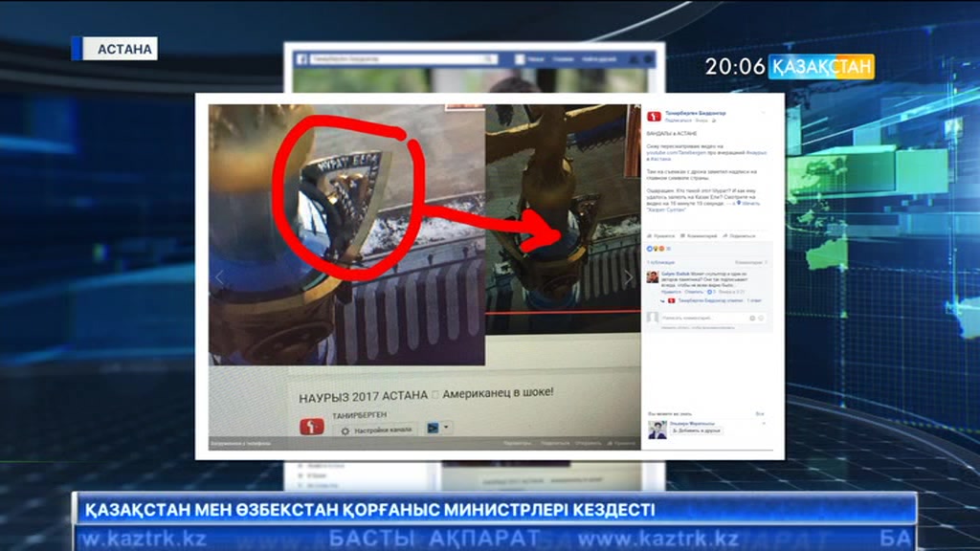
Task: Click the ВАНДАЛЫ в АСТАНЕ post heading
Action: 672,134
